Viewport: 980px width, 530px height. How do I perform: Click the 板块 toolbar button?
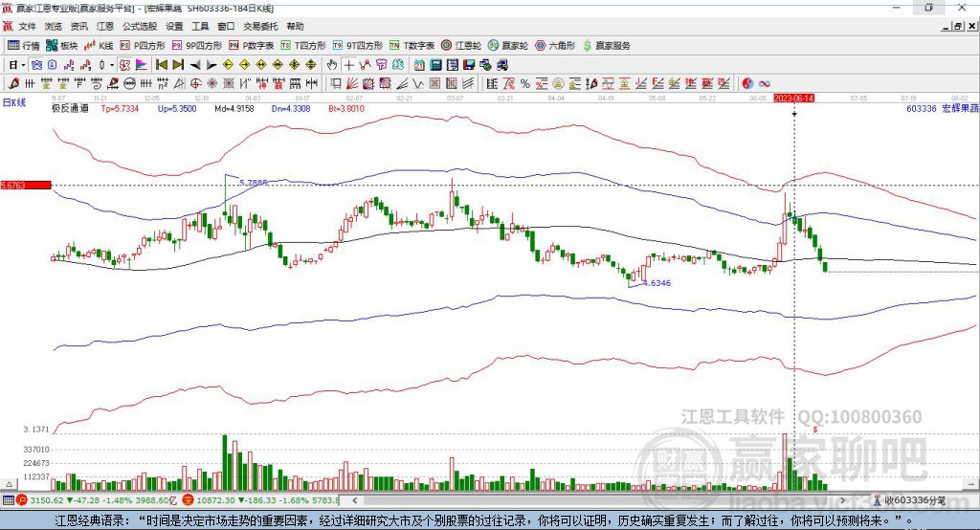click(x=61, y=46)
